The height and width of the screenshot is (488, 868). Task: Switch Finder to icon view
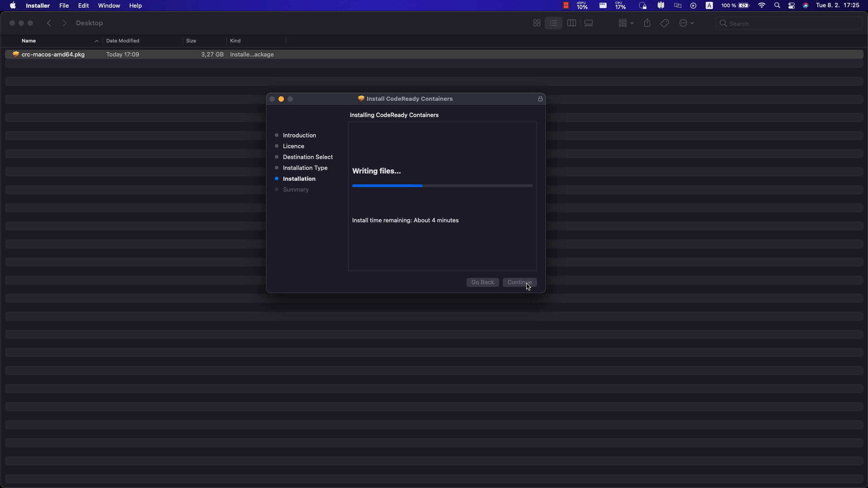[x=537, y=23]
